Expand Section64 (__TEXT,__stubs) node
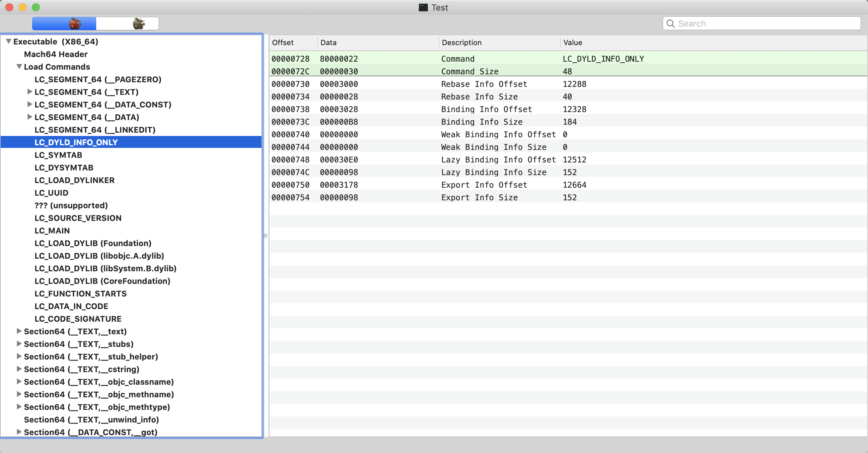 click(x=19, y=344)
